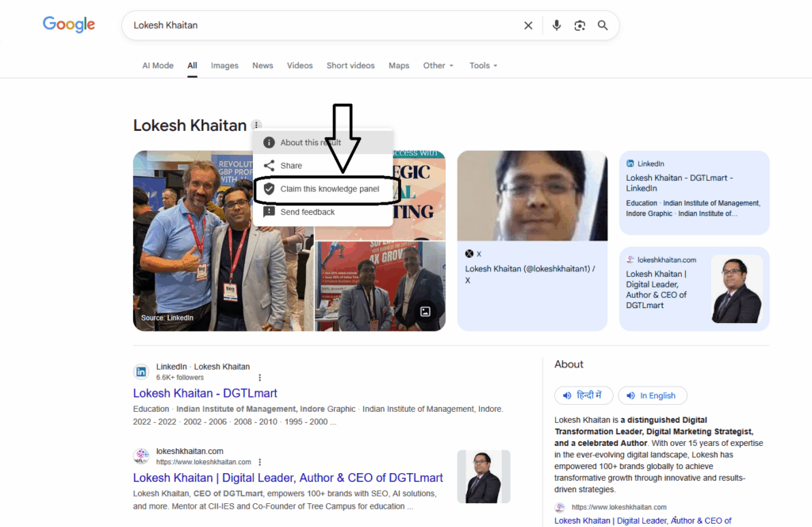Play the About description in Hindi

coord(583,395)
